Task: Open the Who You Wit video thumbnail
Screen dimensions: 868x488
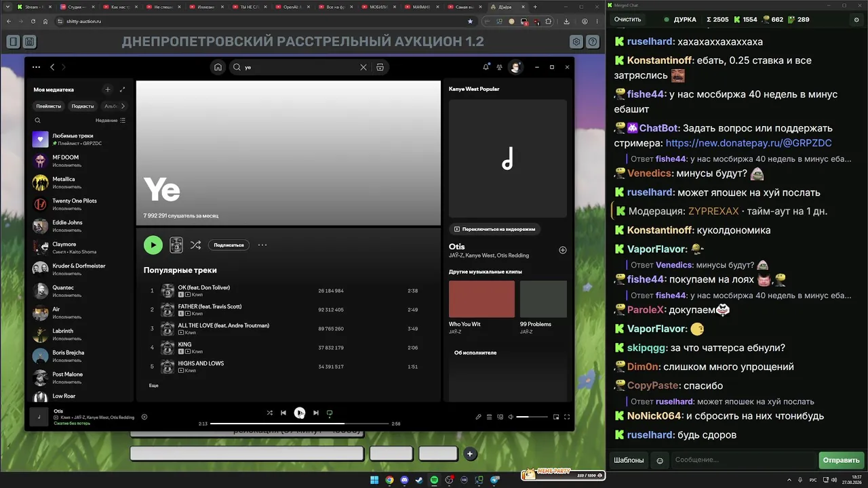Action: tap(481, 299)
